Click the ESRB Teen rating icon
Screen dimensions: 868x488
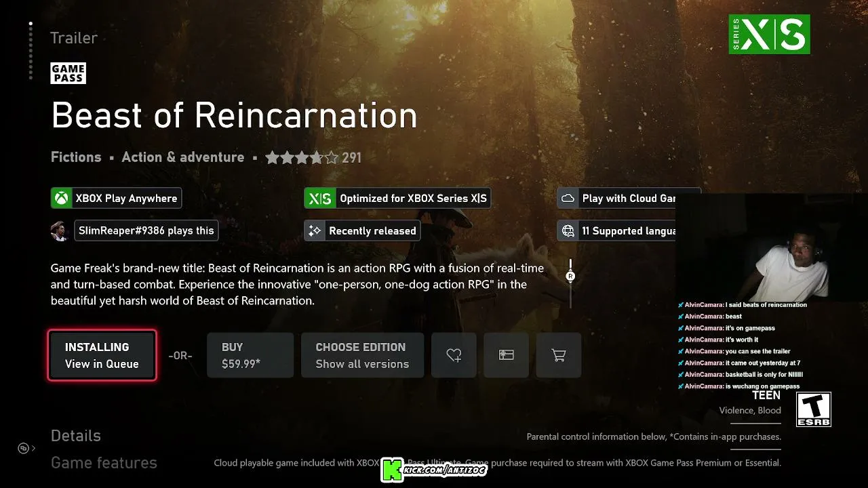tap(813, 409)
